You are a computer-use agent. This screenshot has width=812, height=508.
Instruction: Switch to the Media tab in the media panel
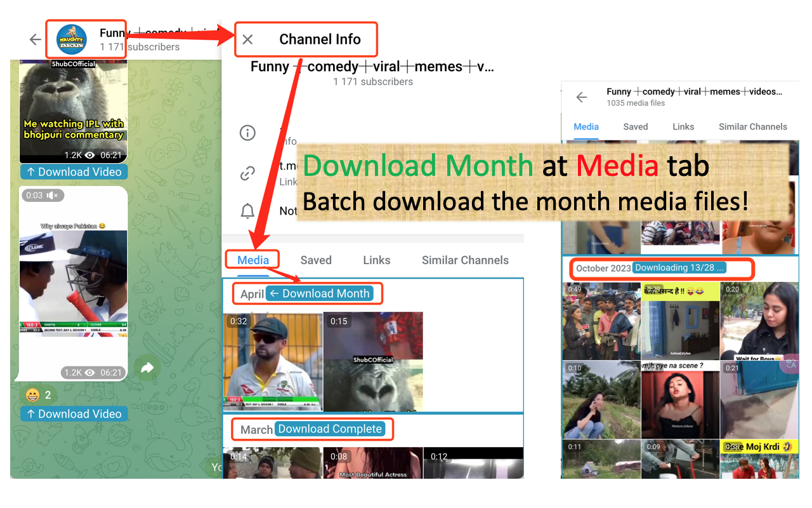click(586, 126)
